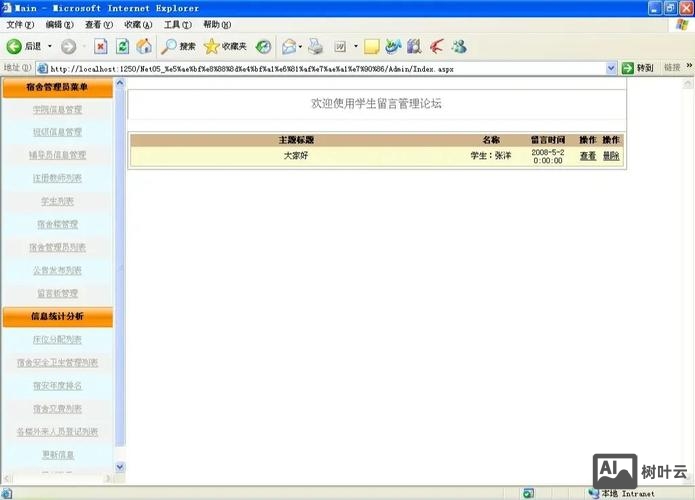The height and width of the screenshot is (500, 695).
Task: Click the sidebar scroll down arrow
Action: (120, 466)
